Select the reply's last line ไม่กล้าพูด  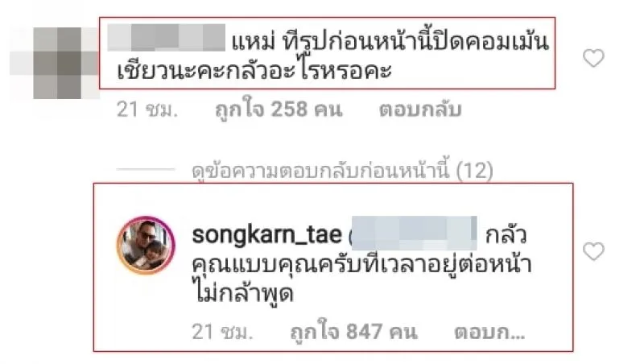(x=243, y=293)
